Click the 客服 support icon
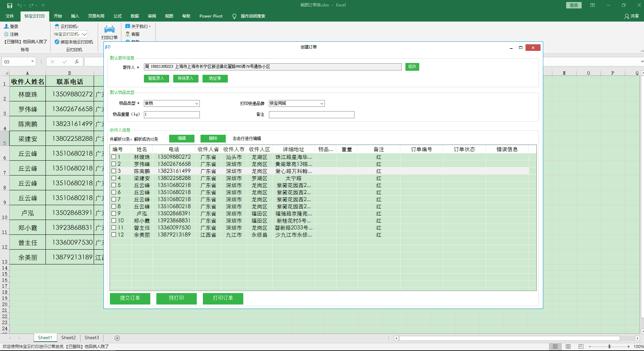The height and width of the screenshot is (351, 644). click(x=128, y=34)
